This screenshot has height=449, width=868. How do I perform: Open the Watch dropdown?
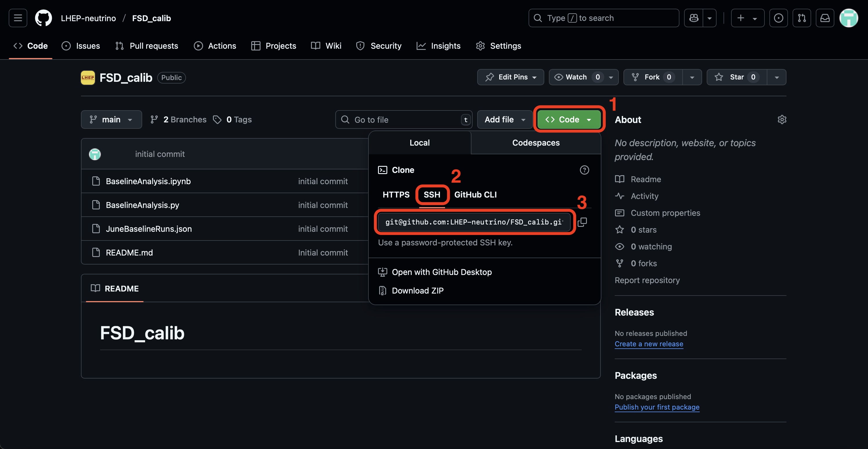(584, 77)
